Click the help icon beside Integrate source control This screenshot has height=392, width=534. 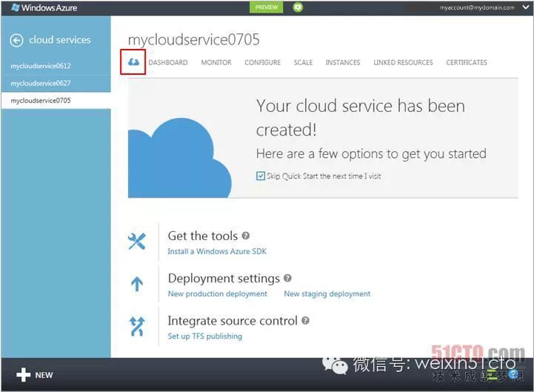tap(305, 320)
